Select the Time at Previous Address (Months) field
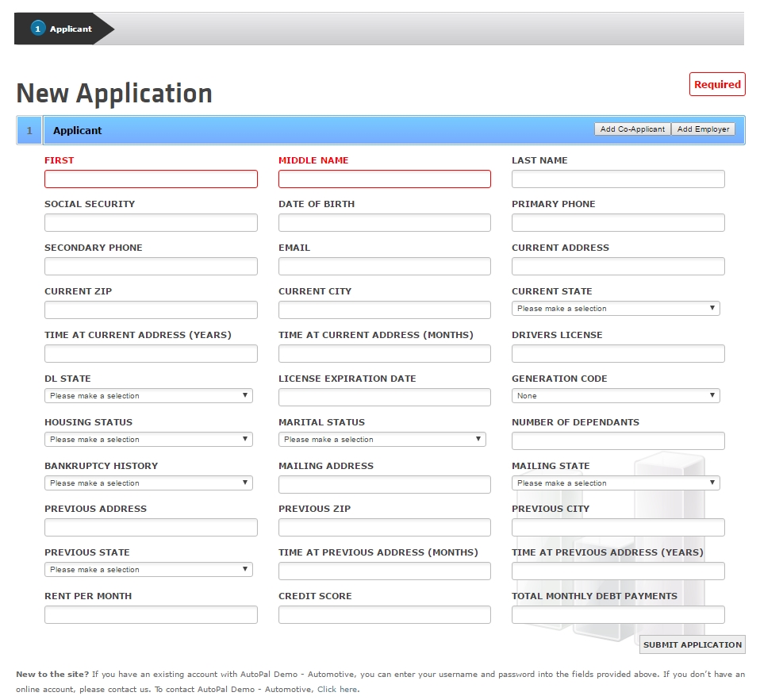This screenshot has width=760, height=700. coord(384,571)
